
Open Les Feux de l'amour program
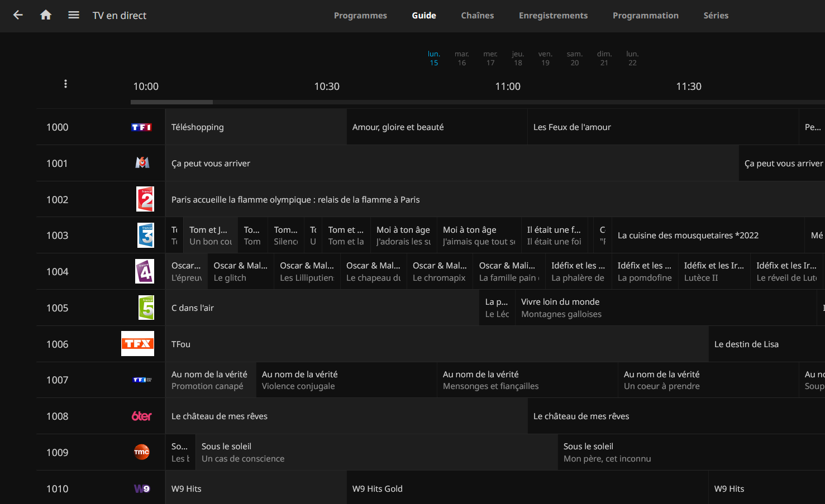664,127
